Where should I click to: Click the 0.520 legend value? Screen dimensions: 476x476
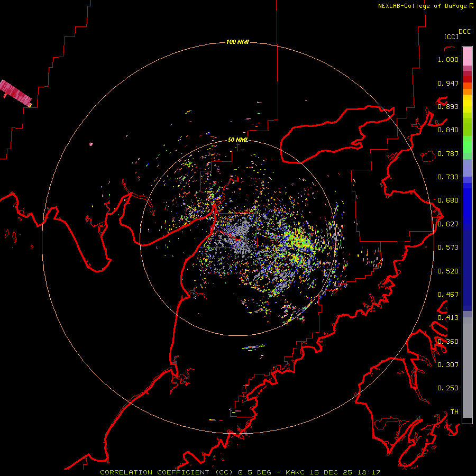click(448, 271)
